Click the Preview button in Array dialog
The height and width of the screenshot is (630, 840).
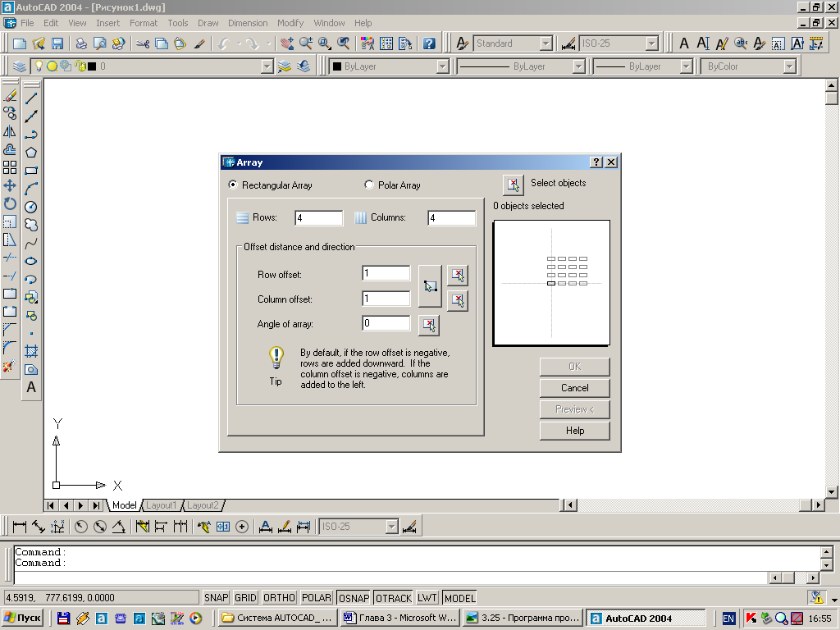coord(575,409)
